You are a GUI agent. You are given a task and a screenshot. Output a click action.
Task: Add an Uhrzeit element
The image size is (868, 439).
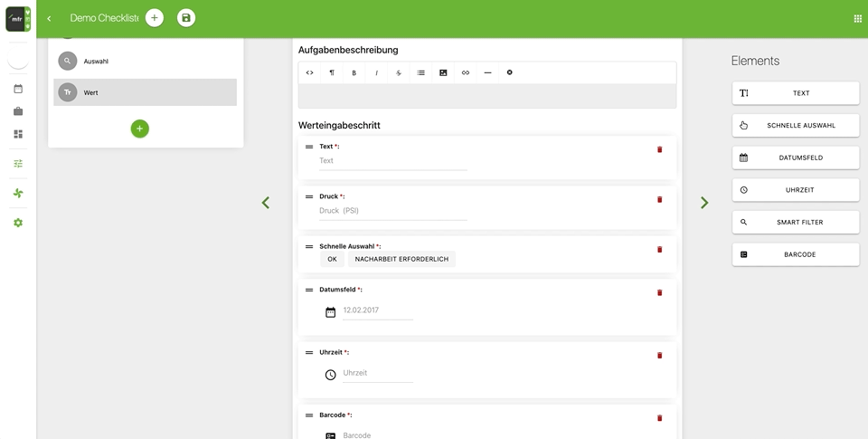pos(796,189)
